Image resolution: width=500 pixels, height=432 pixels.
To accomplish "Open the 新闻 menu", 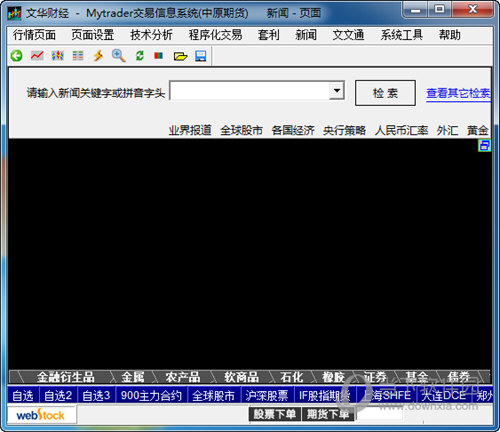I will tap(306, 35).
